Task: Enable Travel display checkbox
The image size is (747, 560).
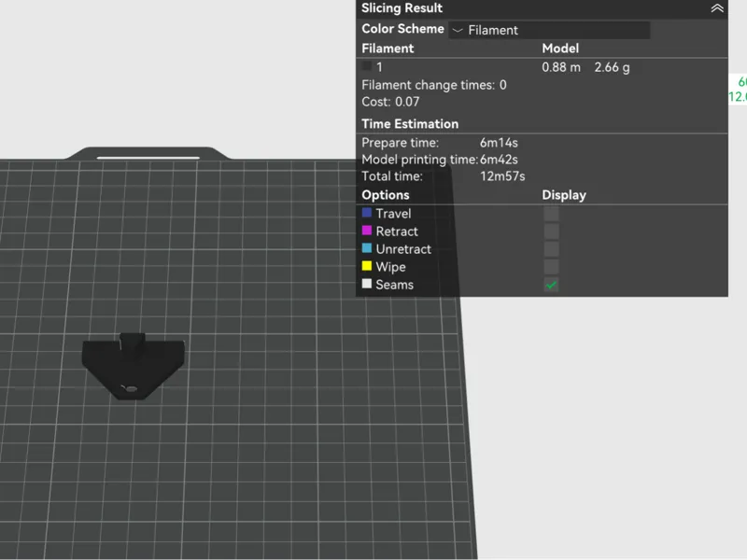Action: 551,214
